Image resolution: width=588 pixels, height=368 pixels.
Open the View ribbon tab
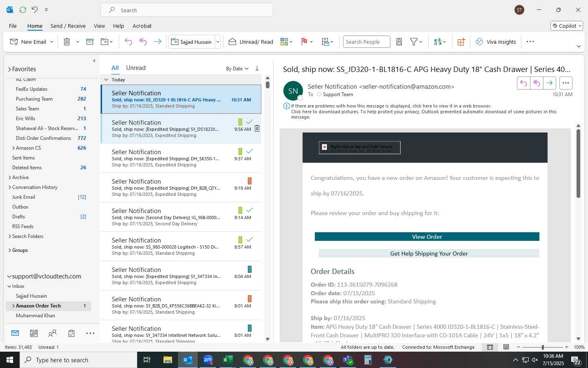pyautogui.click(x=99, y=26)
